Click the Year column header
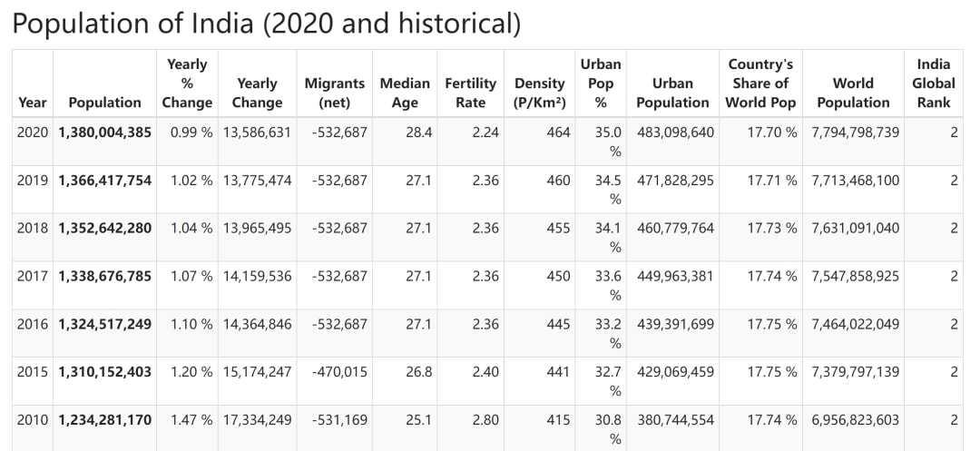 click(32, 103)
